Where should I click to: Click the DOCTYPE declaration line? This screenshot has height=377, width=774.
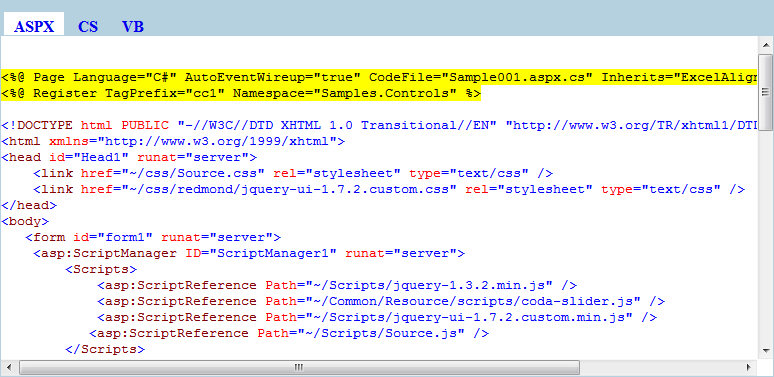[379, 125]
